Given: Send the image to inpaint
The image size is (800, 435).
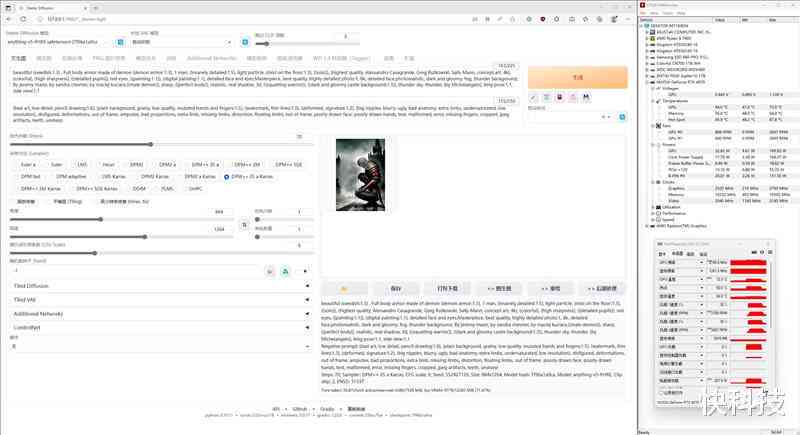Looking at the screenshot, I should (x=551, y=289).
